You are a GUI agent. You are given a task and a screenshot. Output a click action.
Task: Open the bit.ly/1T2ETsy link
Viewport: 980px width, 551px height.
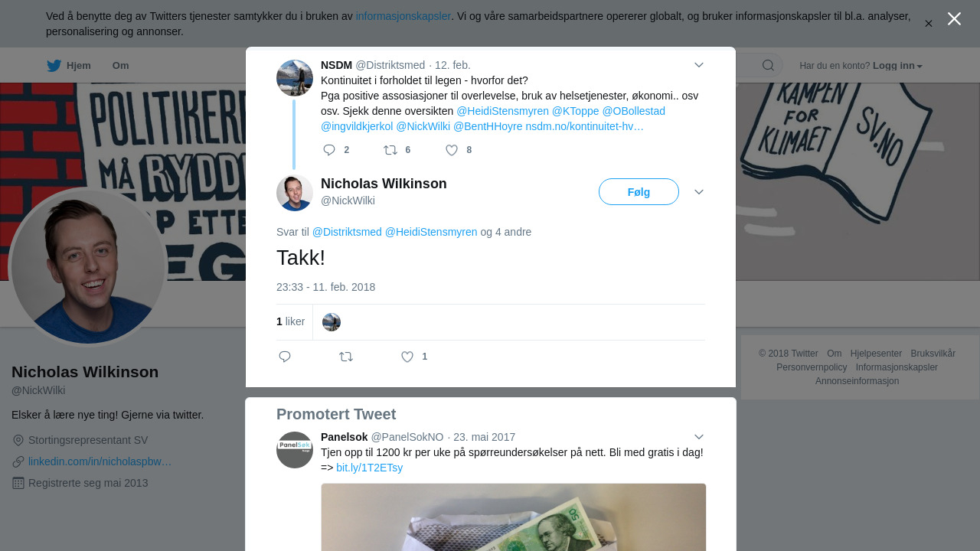point(369,468)
